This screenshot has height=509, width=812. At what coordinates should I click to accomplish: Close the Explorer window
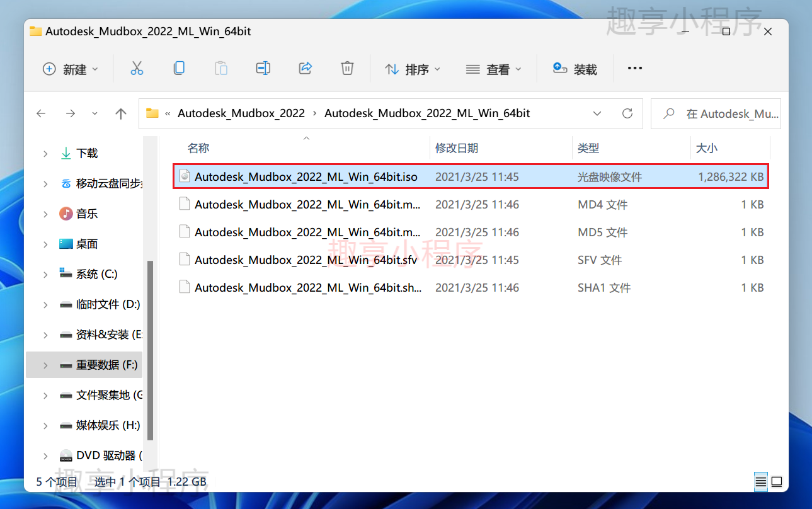coord(768,31)
